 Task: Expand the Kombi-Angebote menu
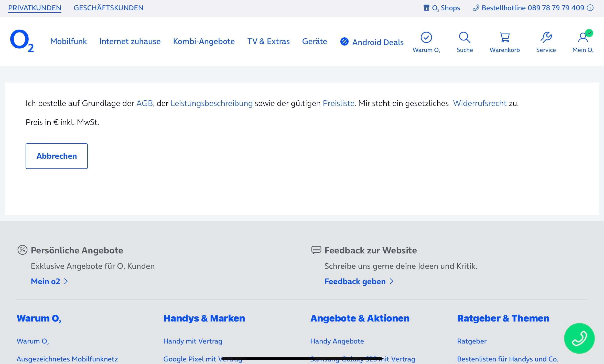click(204, 41)
